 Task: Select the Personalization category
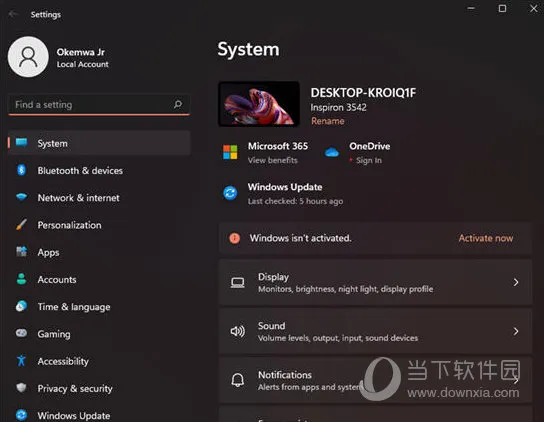tap(69, 225)
